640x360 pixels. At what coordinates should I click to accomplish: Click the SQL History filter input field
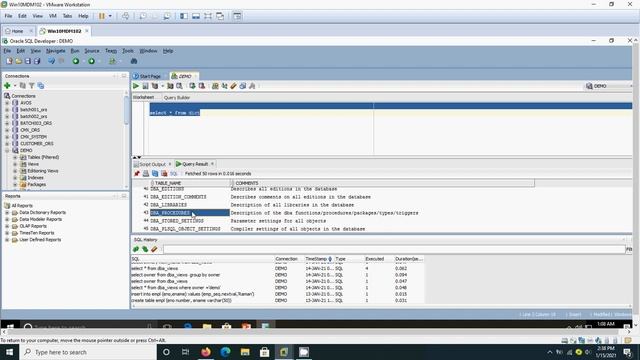(x=393, y=249)
